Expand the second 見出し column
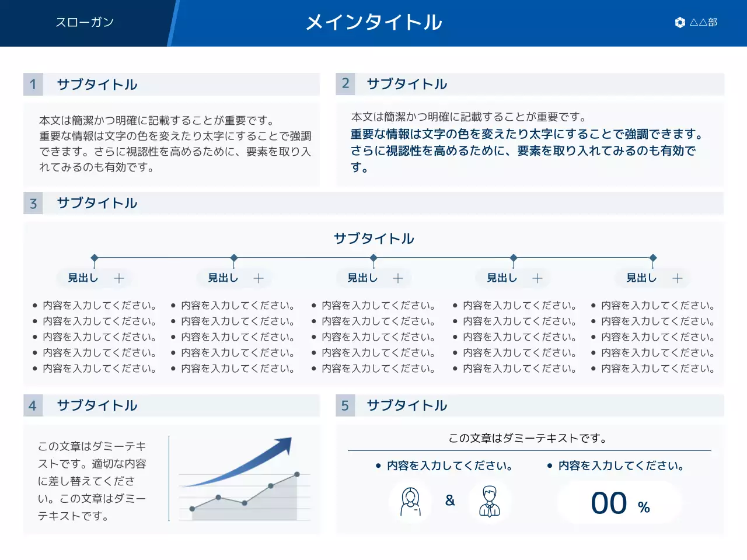The image size is (747, 560). click(259, 278)
